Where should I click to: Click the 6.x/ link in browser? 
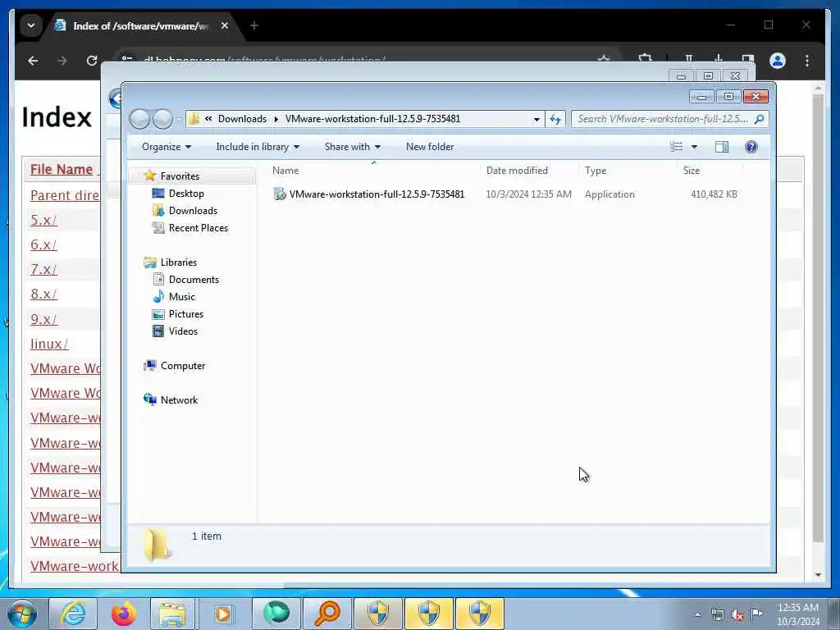(x=43, y=244)
